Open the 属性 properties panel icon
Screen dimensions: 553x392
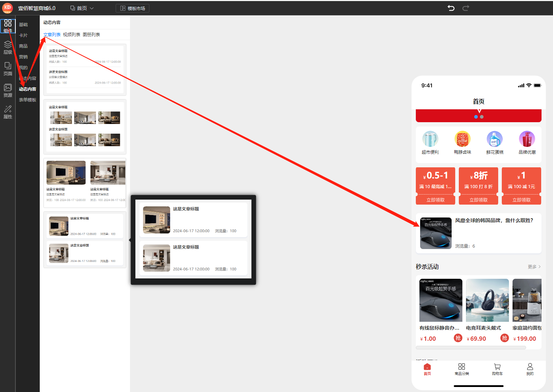(x=8, y=112)
